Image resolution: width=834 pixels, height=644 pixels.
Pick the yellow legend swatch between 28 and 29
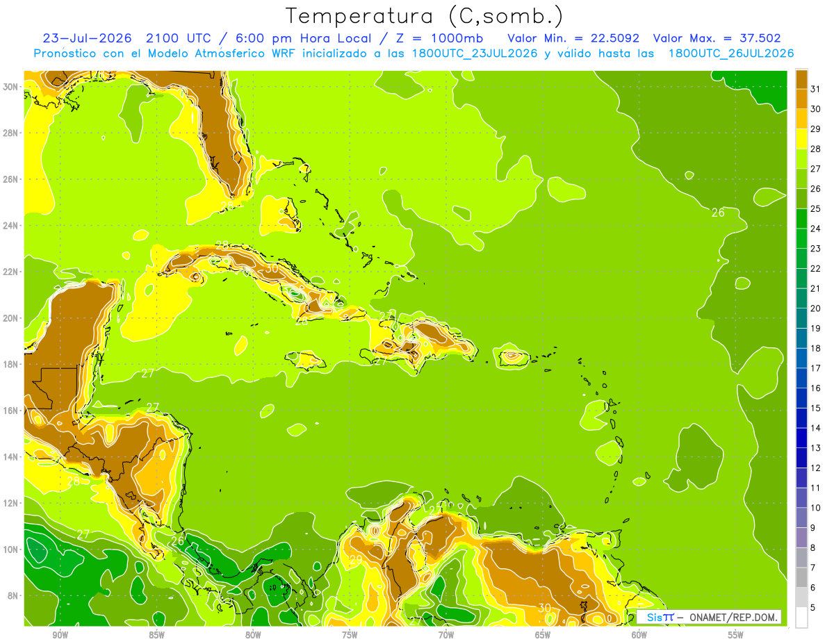pos(802,138)
